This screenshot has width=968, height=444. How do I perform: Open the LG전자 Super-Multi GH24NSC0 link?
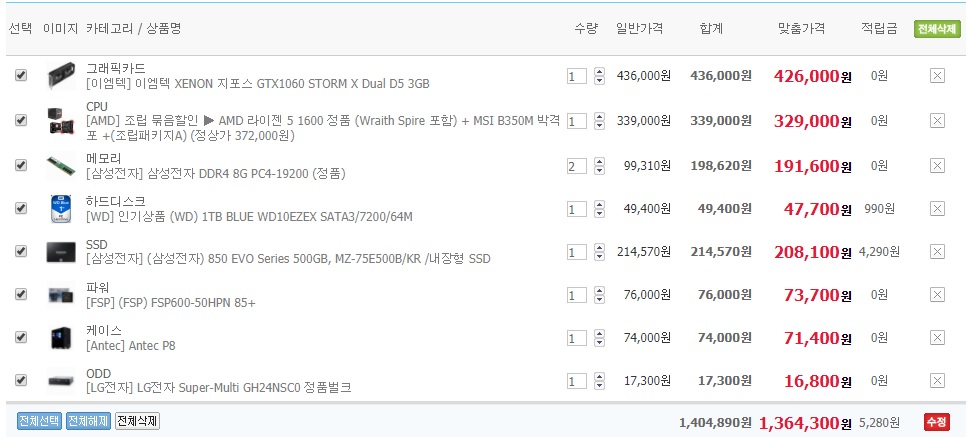click(x=219, y=388)
